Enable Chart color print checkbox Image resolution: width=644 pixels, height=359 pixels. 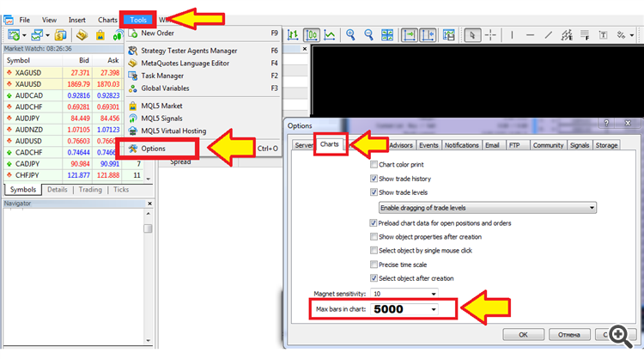coord(374,165)
